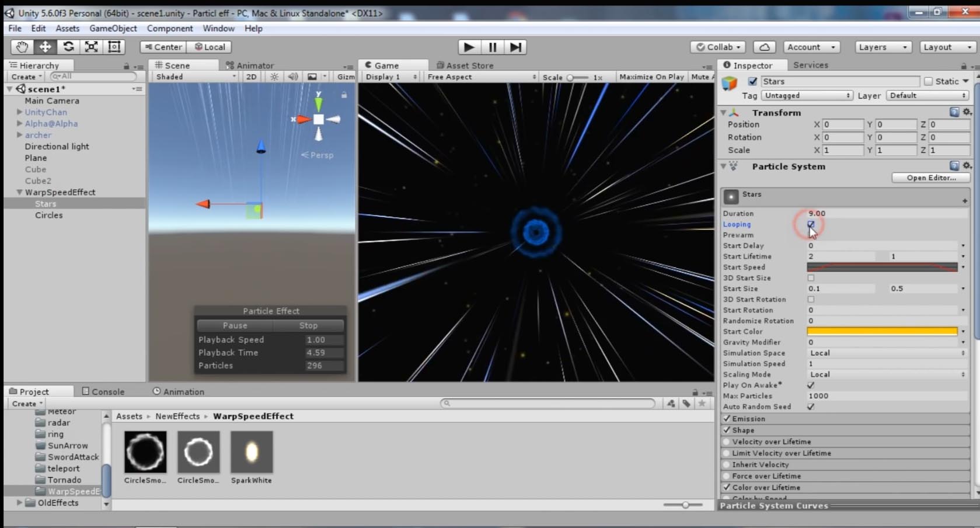This screenshot has height=528, width=980.
Task: Click the Collab button
Action: coord(719,47)
